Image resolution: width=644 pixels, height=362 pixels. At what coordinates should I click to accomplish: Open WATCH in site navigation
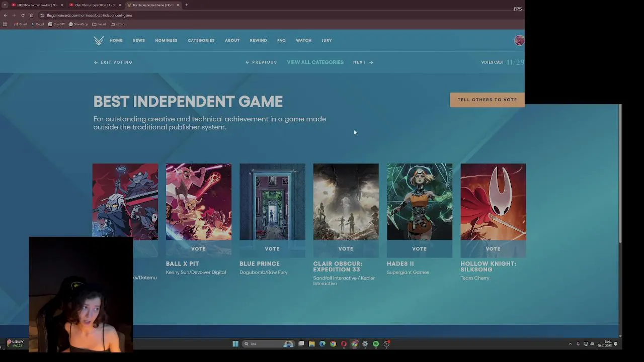pyautogui.click(x=303, y=41)
